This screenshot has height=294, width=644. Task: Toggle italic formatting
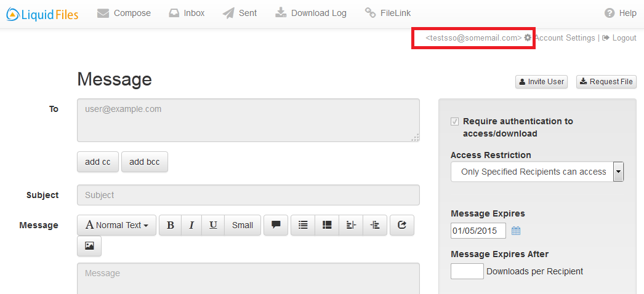(x=191, y=225)
